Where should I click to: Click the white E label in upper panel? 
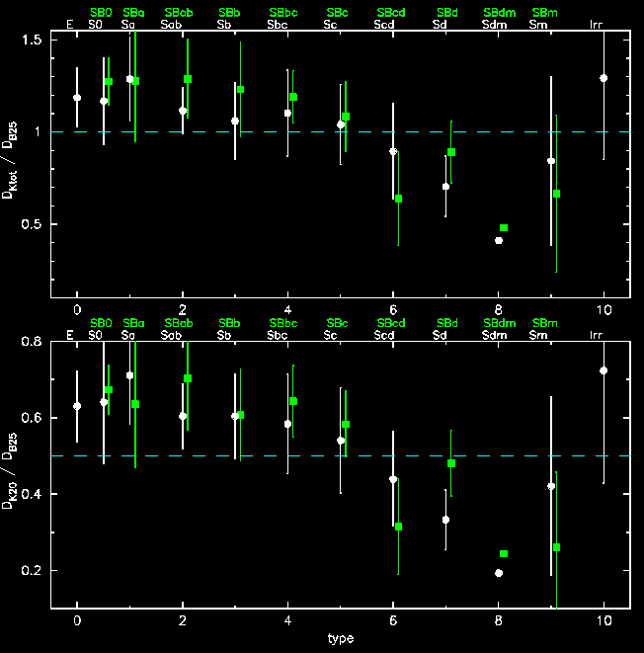point(70,25)
